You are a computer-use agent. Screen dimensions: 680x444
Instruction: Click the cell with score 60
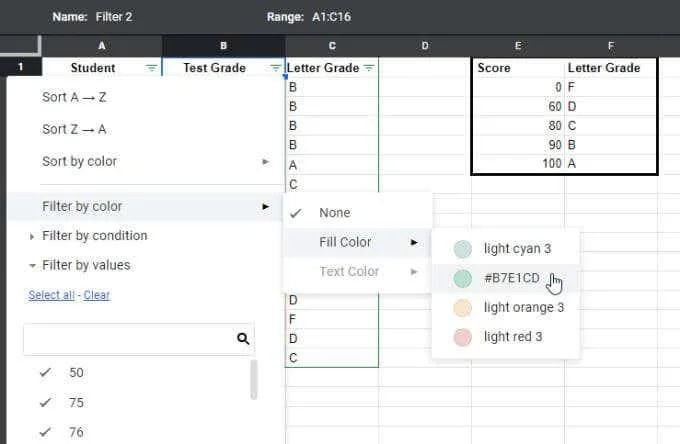[518, 106]
